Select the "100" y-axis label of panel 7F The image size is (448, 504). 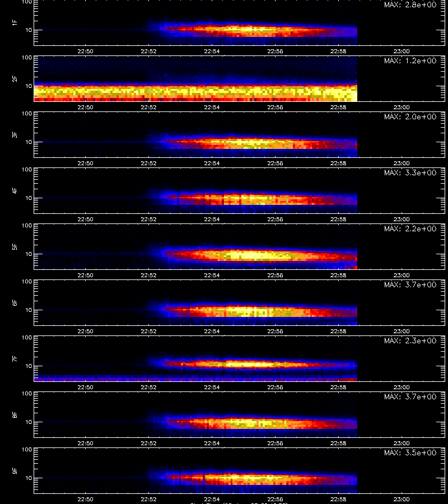pyautogui.click(x=27, y=338)
